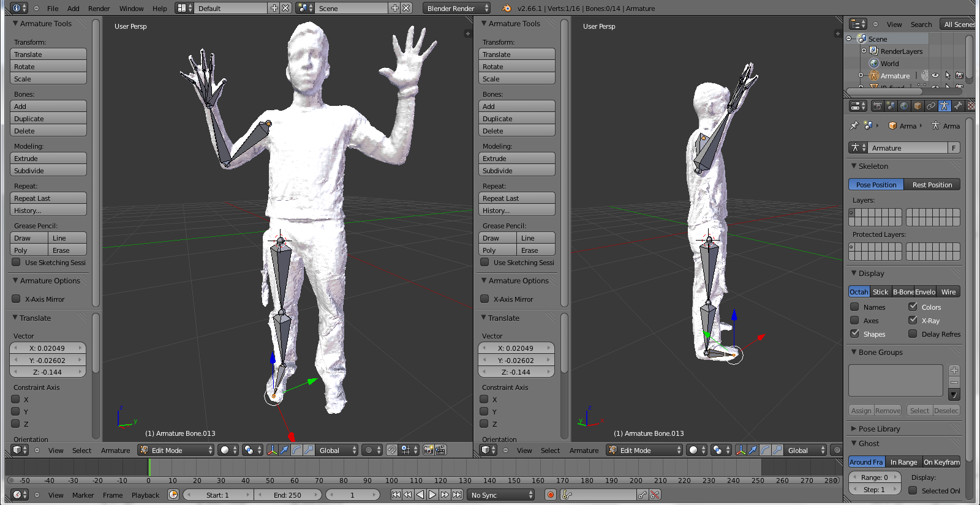
Task: Open the No Sync dropdown in timeline
Action: pyautogui.click(x=501, y=495)
